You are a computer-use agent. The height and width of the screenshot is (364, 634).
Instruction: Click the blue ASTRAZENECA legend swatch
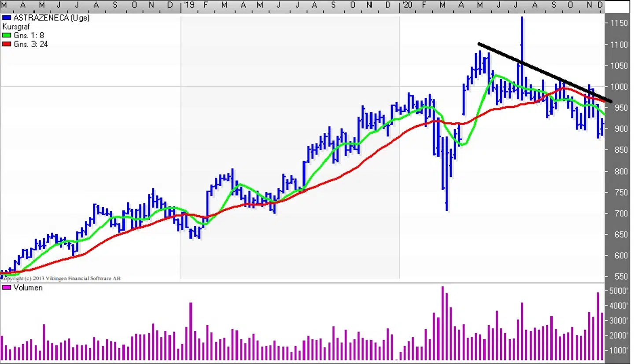(x=7, y=18)
